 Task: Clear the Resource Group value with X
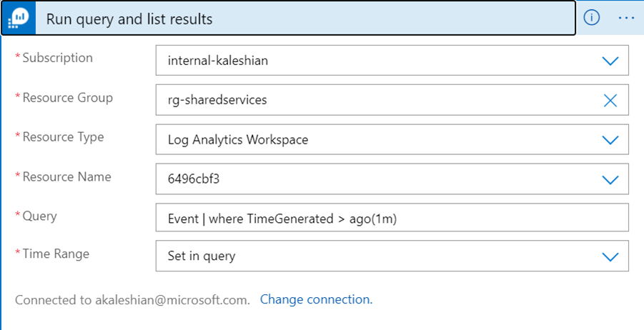[610, 100]
